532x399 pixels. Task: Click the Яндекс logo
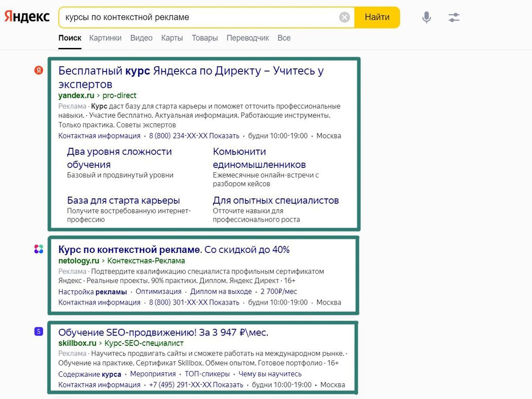coord(27,17)
